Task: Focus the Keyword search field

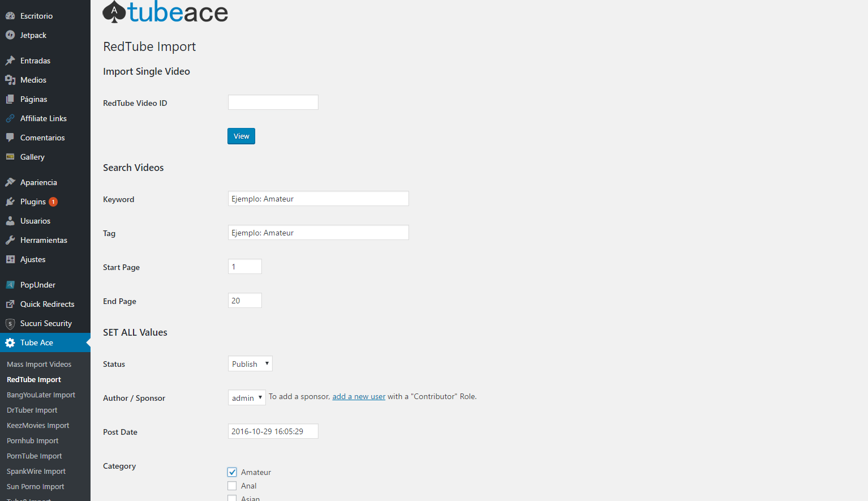Action: [318, 198]
